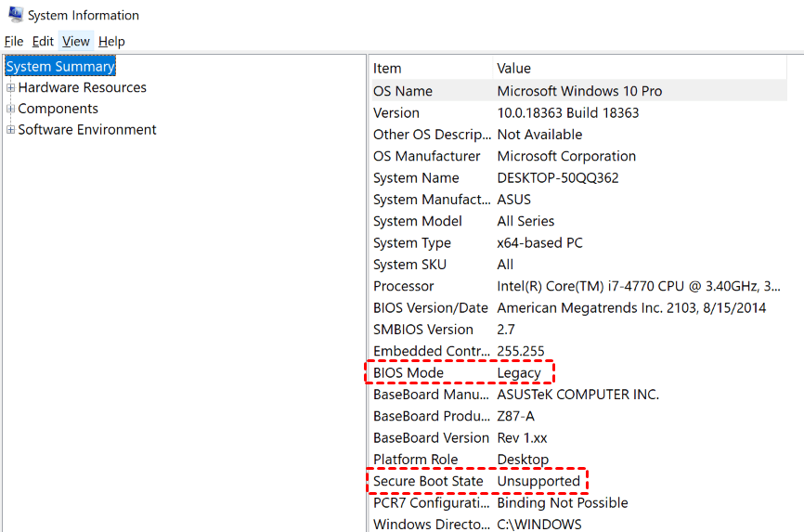Click the American Megatrends Inc. value
804x532 pixels.
point(631,308)
